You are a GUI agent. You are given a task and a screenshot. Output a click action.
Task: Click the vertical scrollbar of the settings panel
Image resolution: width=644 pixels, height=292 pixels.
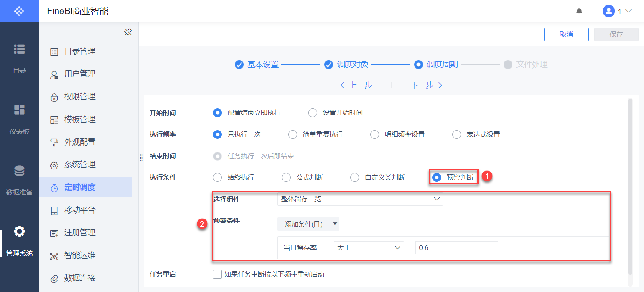(x=630, y=186)
